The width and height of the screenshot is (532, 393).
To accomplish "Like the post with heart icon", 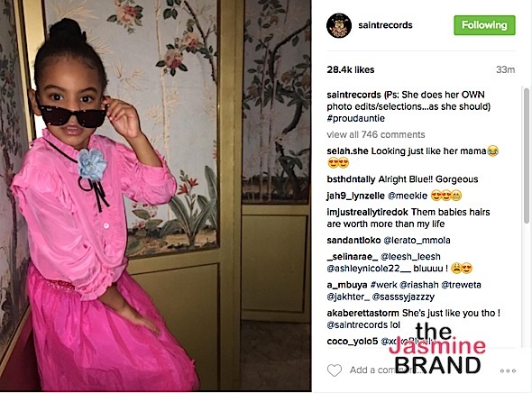I will click(335, 370).
